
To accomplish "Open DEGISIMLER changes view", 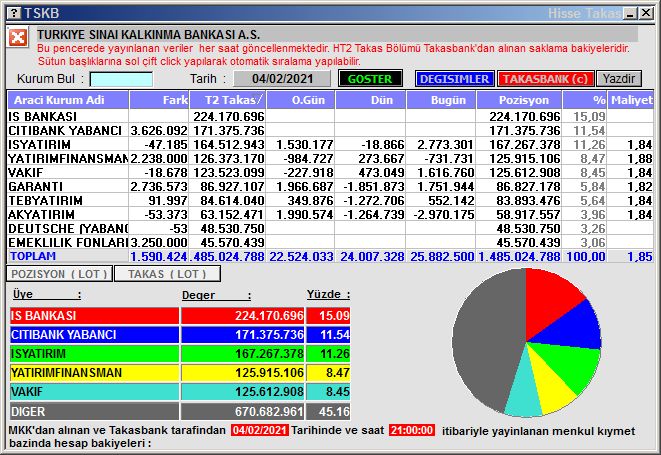I will pyautogui.click(x=454, y=79).
